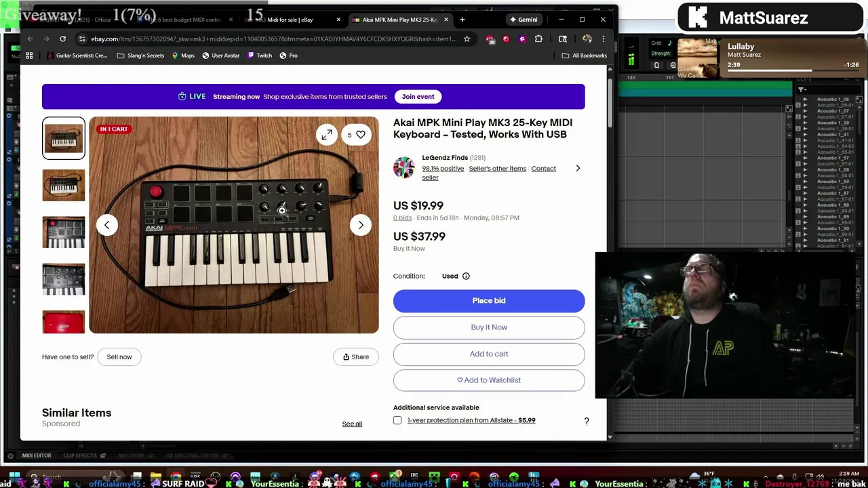
Task: Expand the product image to fullscreen
Action: pyautogui.click(x=327, y=135)
